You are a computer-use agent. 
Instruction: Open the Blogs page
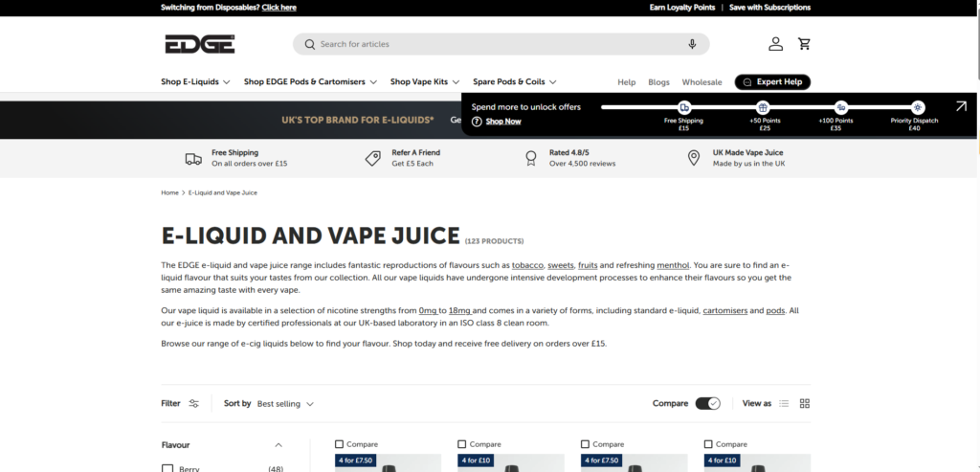[658, 82]
